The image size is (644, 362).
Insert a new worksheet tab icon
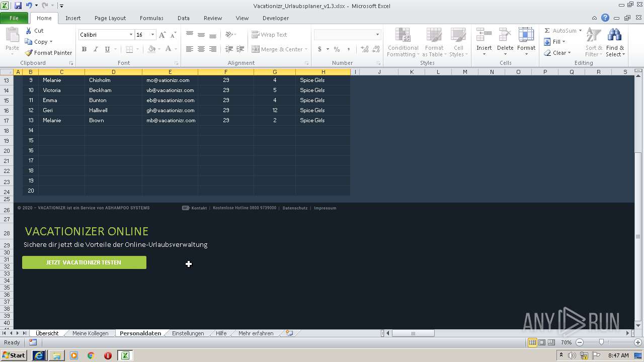(x=289, y=333)
